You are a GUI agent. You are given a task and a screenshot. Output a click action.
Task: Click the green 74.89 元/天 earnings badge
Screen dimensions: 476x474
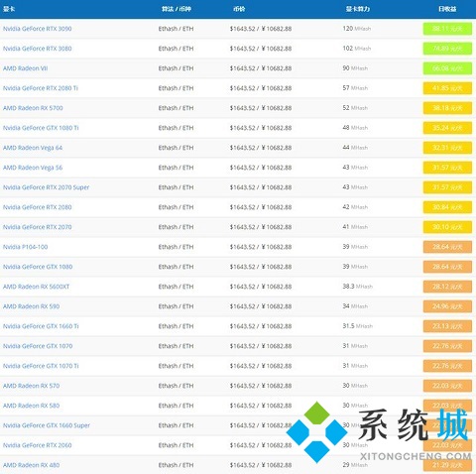click(447, 49)
